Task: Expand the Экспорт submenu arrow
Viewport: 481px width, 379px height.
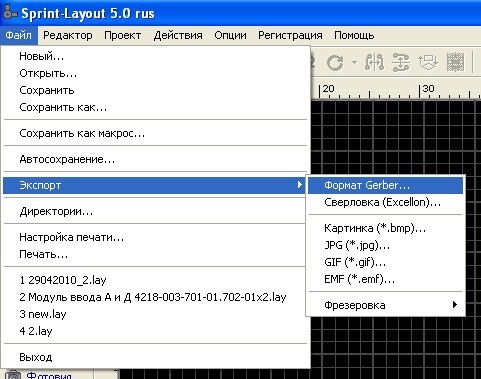Action: coord(300,185)
